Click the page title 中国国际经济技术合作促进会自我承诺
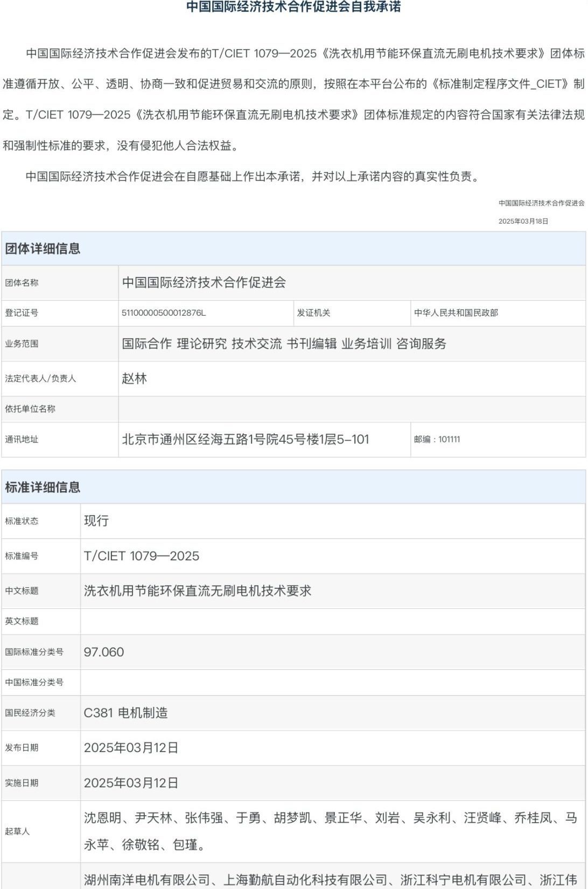The height and width of the screenshot is (889, 588). (293, 7)
